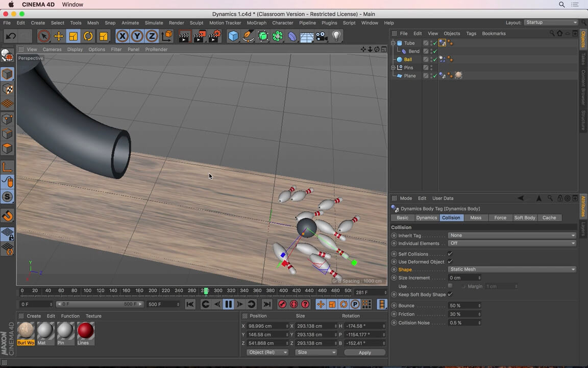588x368 pixels.
Task: Click the Camera icon in the toolbar
Action: 320,36
